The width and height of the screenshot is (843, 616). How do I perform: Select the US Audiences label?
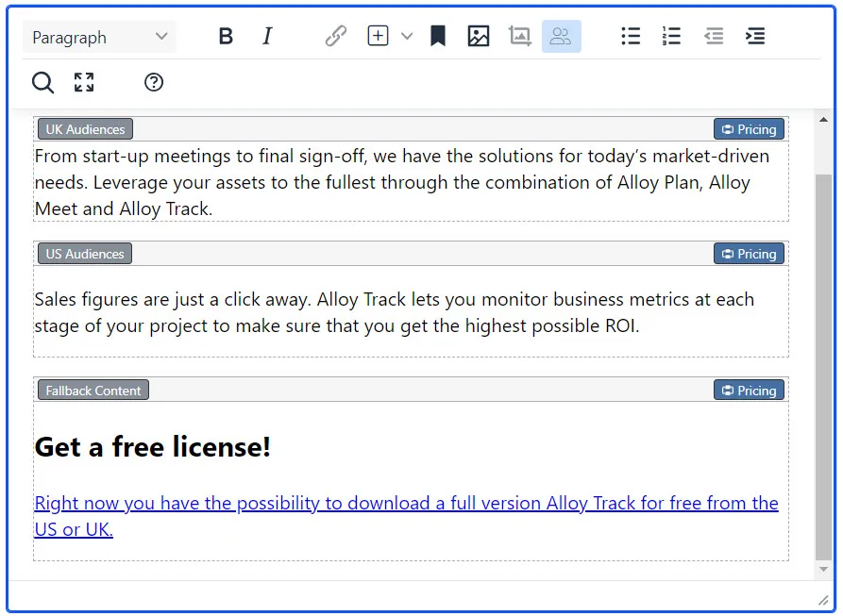(x=85, y=254)
